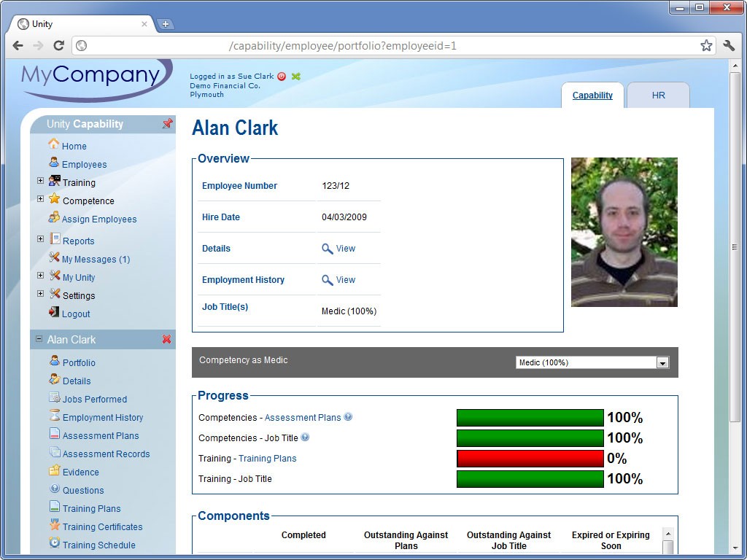Screen dimensions: 747x560
Task: Click the Training Schedule clock icon
Action: click(x=55, y=542)
